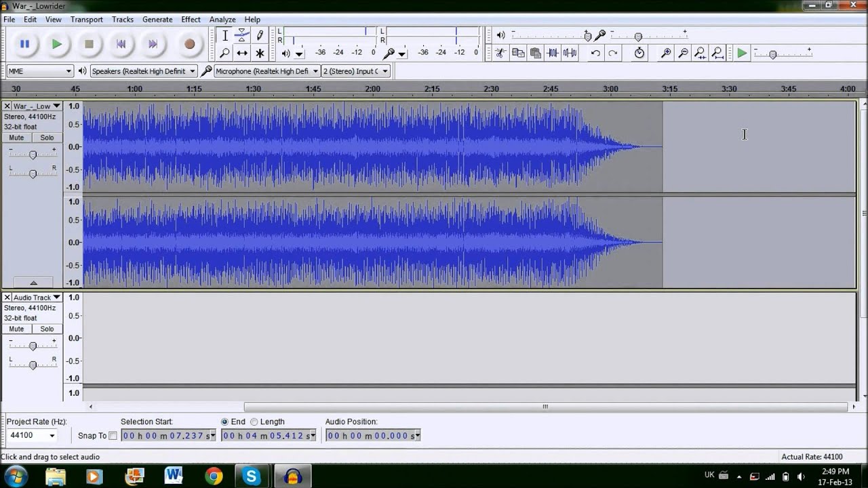Click the red Record button
Screen dimensions: 868x488
pos(189,44)
